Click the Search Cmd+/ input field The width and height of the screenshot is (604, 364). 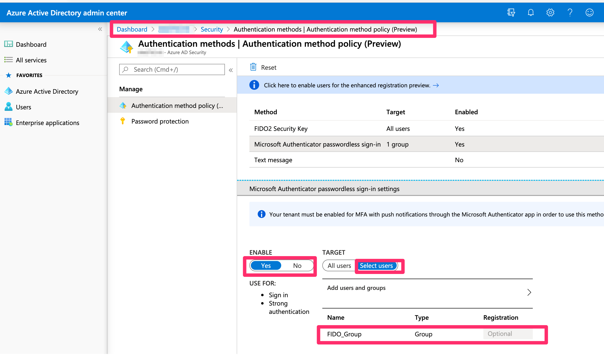tap(172, 69)
